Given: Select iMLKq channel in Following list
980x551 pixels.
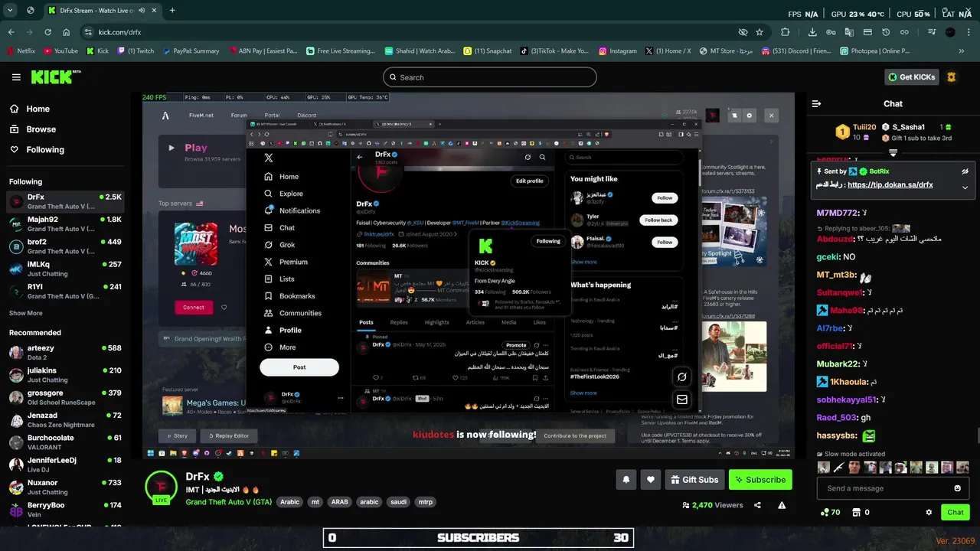Looking at the screenshot, I should click(66, 269).
